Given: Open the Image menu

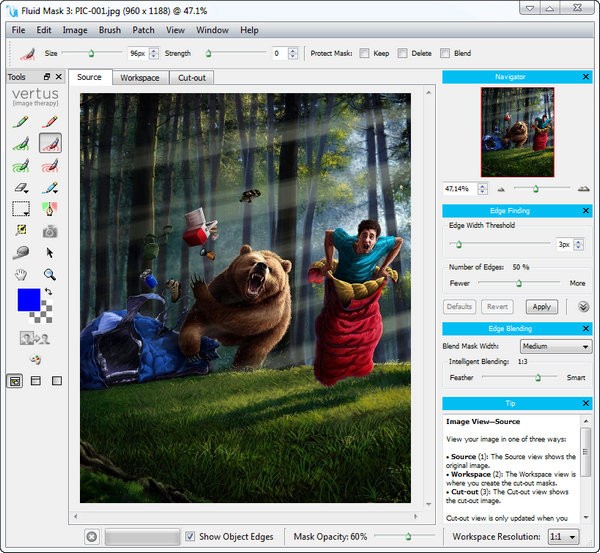Looking at the screenshot, I should (75, 30).
